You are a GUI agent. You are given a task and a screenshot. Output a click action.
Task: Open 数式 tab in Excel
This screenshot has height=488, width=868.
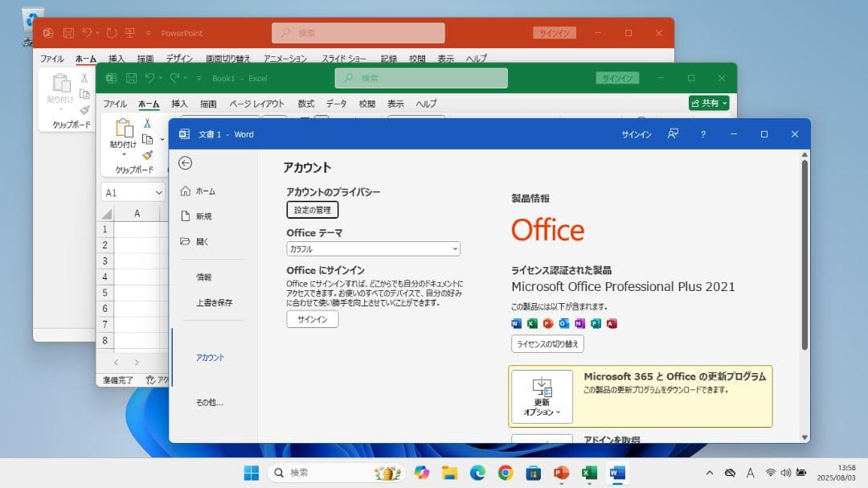(305, 104)
